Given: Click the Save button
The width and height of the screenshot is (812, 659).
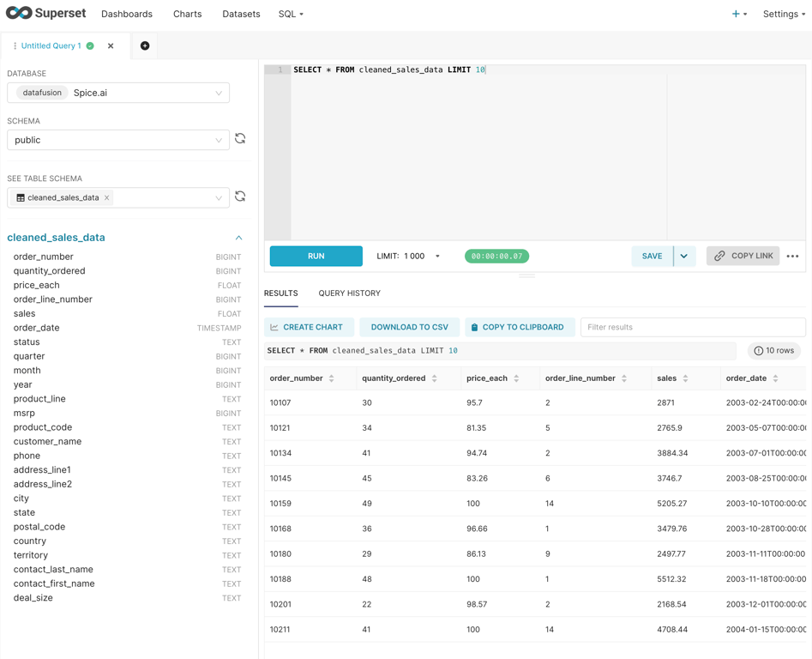Looking at the screenshot, I should [x=652, y=256].
